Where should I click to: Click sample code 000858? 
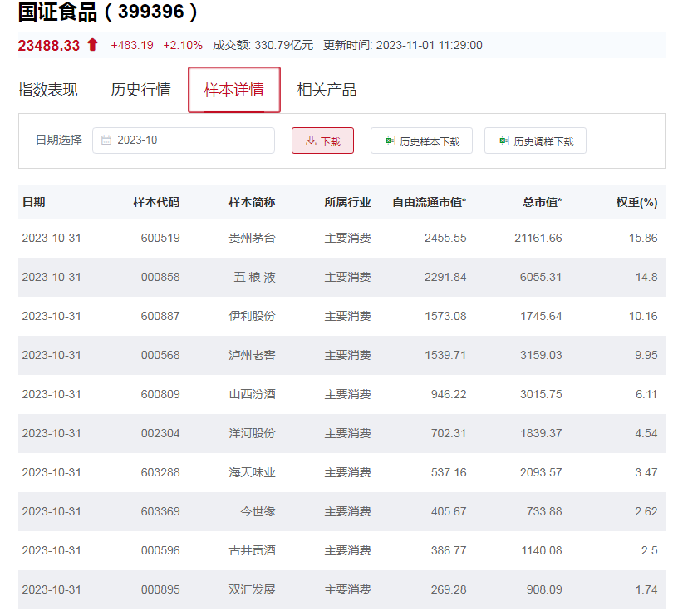point(160,277)
